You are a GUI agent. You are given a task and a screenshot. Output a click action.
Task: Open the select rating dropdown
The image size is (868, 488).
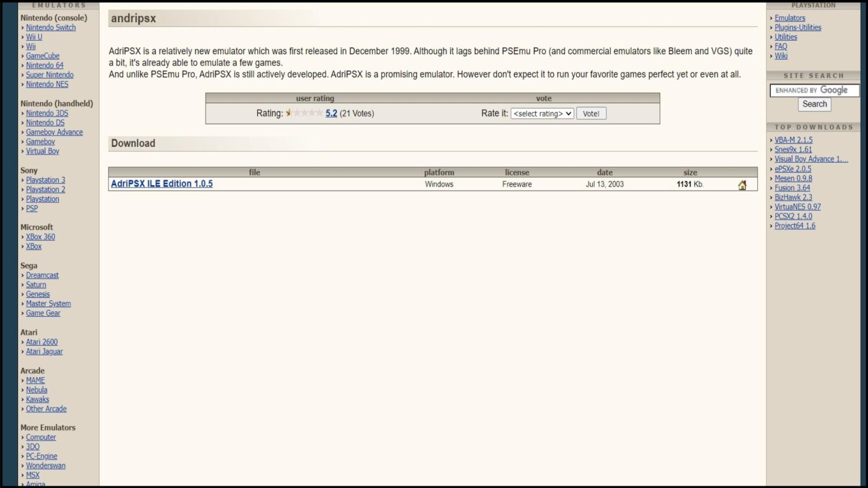(x=542, y=114)
